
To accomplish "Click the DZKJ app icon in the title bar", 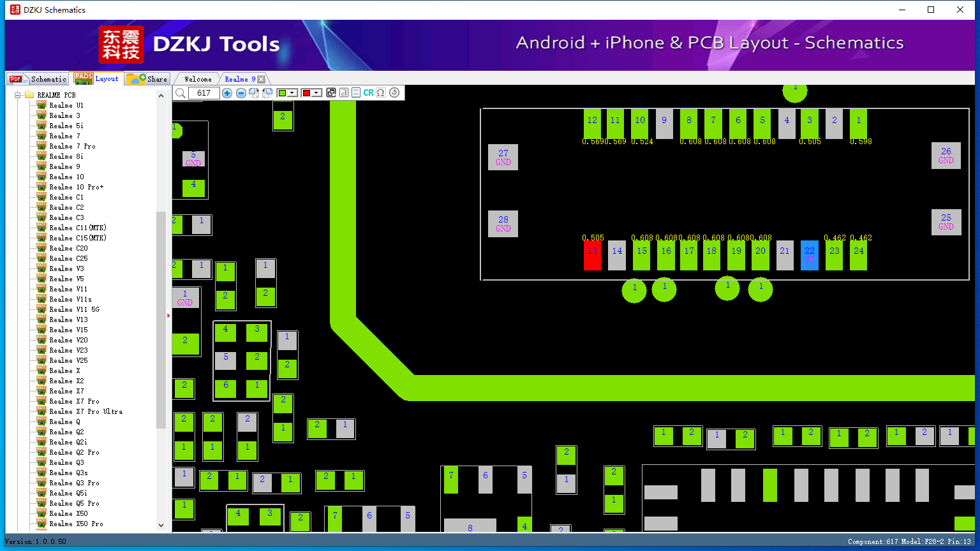I will click(15, 10).
